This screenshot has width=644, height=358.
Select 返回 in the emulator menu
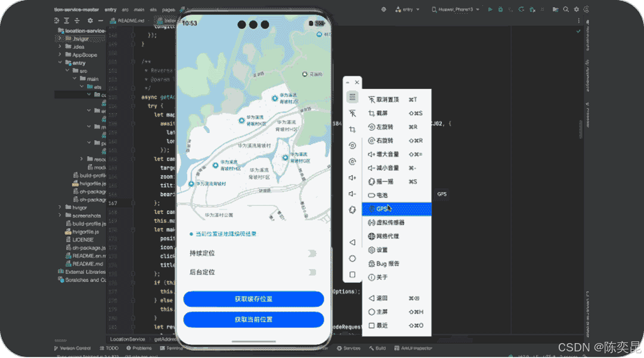397,298
